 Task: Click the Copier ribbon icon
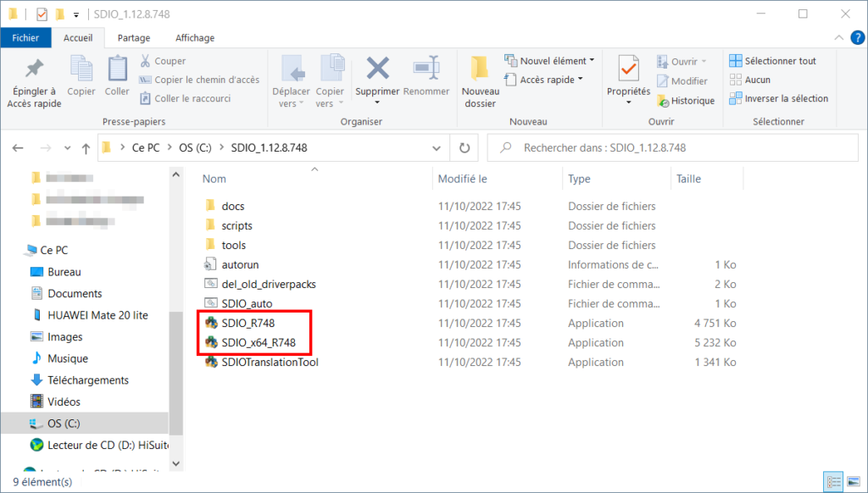[x=81, y=76]
